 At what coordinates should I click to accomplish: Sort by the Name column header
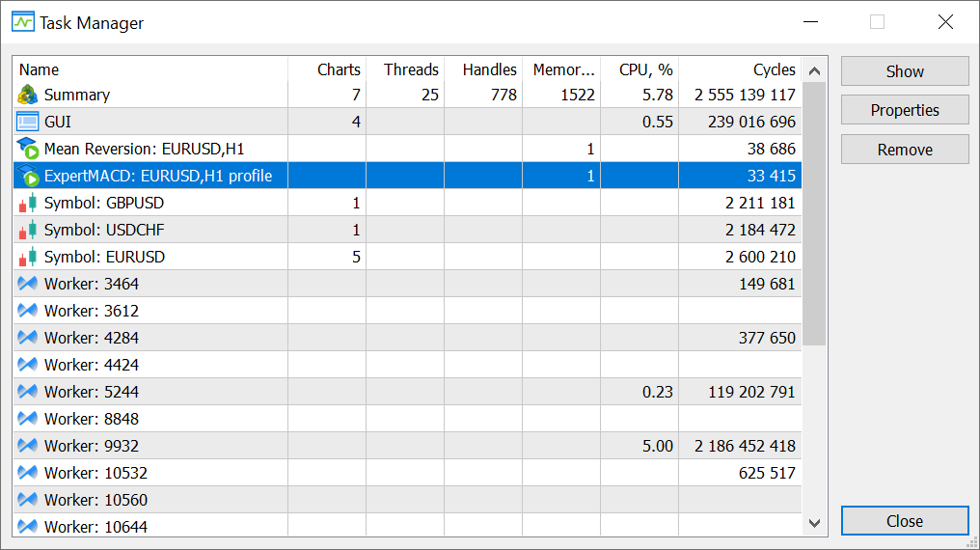point(150,69)
